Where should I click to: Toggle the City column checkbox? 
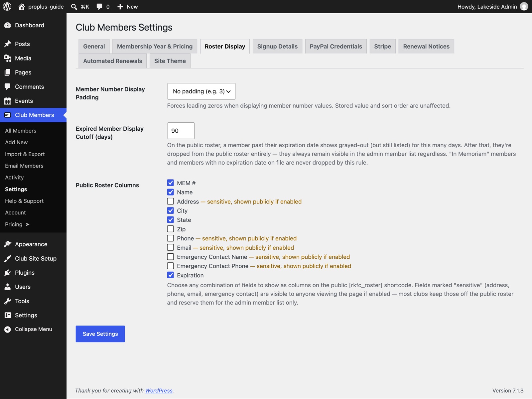(171, 210)
